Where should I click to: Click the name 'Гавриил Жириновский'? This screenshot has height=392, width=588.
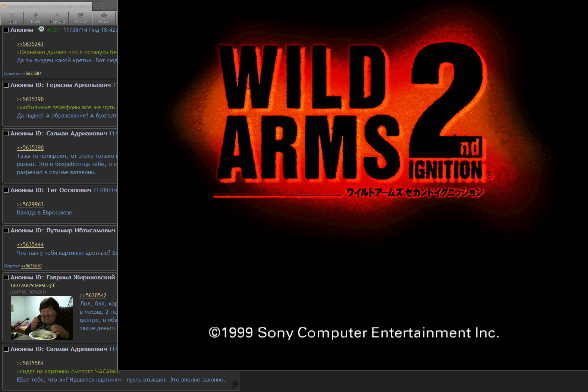click(81, 277)
